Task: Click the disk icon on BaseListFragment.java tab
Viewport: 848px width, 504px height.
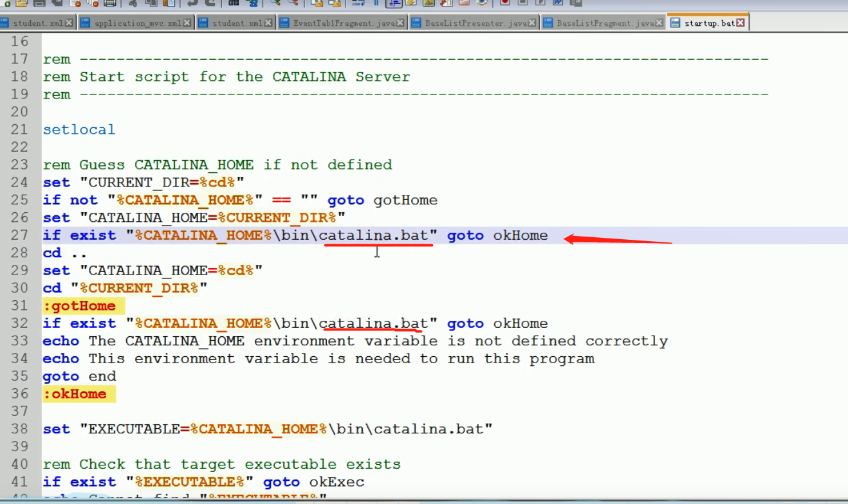Action: 548,23
